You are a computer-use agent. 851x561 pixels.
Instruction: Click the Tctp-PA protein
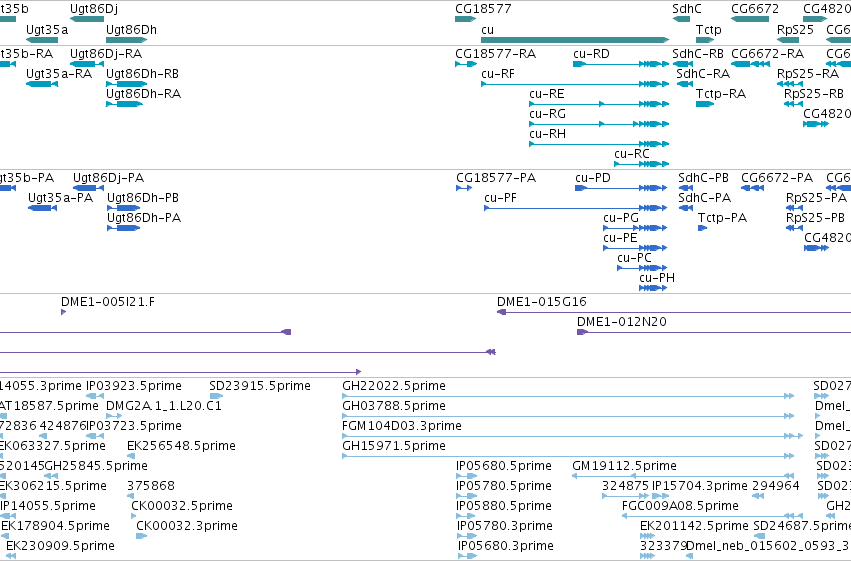702,228
